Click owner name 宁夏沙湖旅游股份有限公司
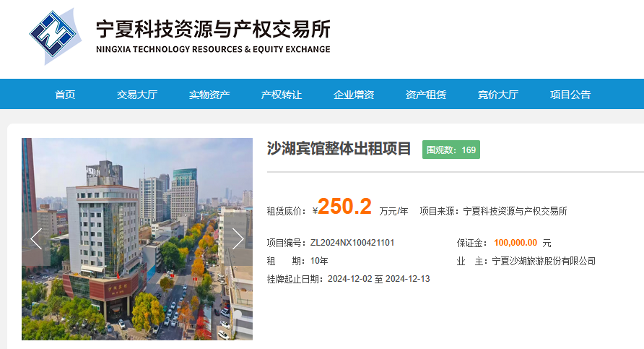Viewport: 644px width, 349px height. coord(544,261)
